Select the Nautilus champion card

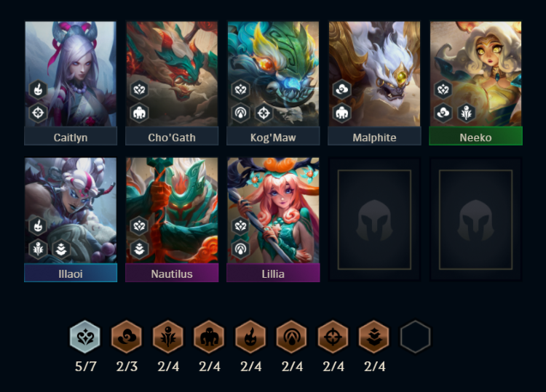[x=172, y=220]
